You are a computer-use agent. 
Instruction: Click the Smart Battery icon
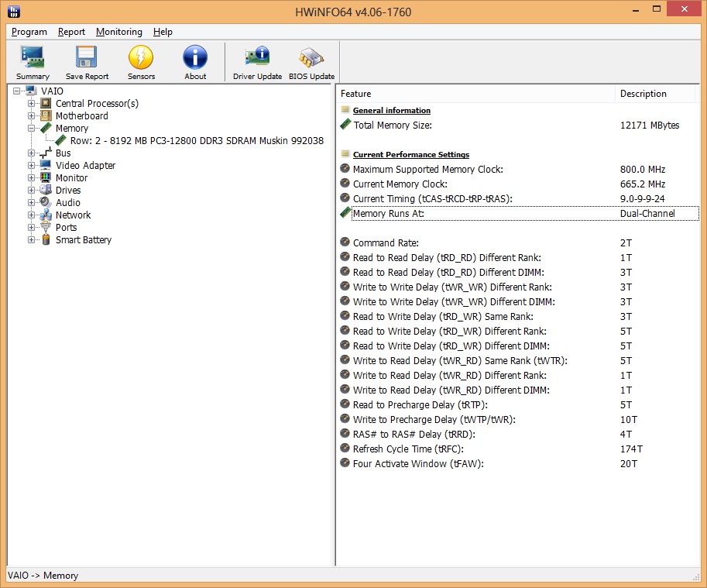(46, 239)
